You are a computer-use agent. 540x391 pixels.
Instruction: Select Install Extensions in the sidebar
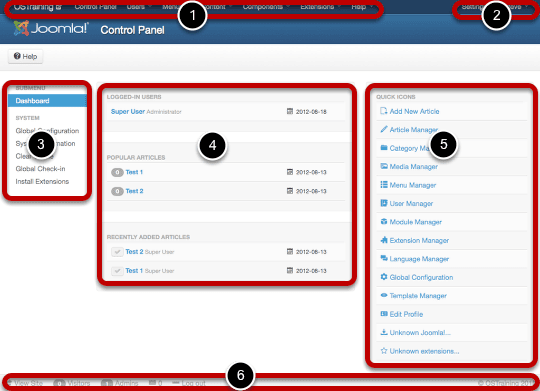42,181
